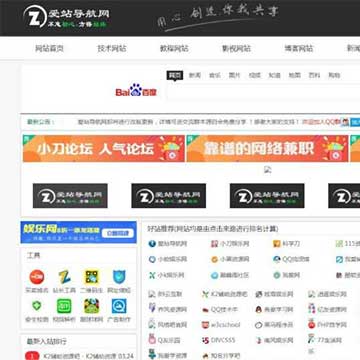Image resolution: width=360 pixels, height=360 pixels.
Task: Open the 广告制作 blue tool icon
Action: 119,306
